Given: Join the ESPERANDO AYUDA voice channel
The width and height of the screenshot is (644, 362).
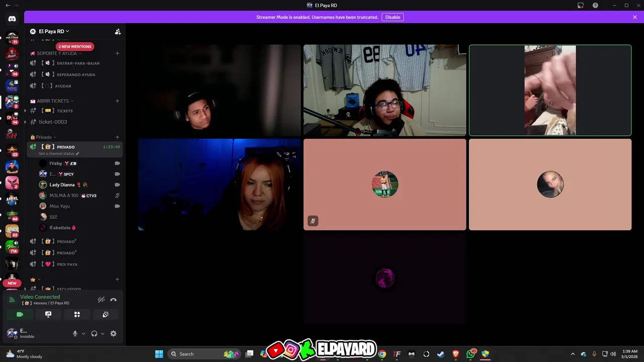Looking at the screenshot, I should pyautogui.click(x=75, y=74).
